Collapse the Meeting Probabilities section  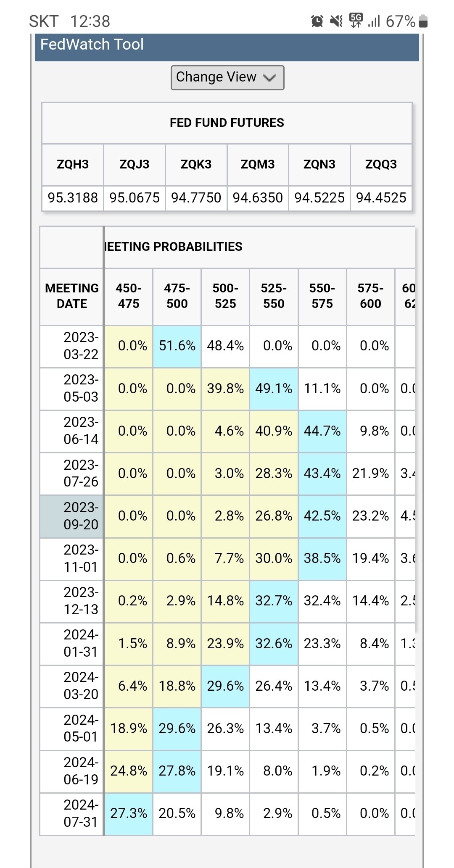(173, 247)
